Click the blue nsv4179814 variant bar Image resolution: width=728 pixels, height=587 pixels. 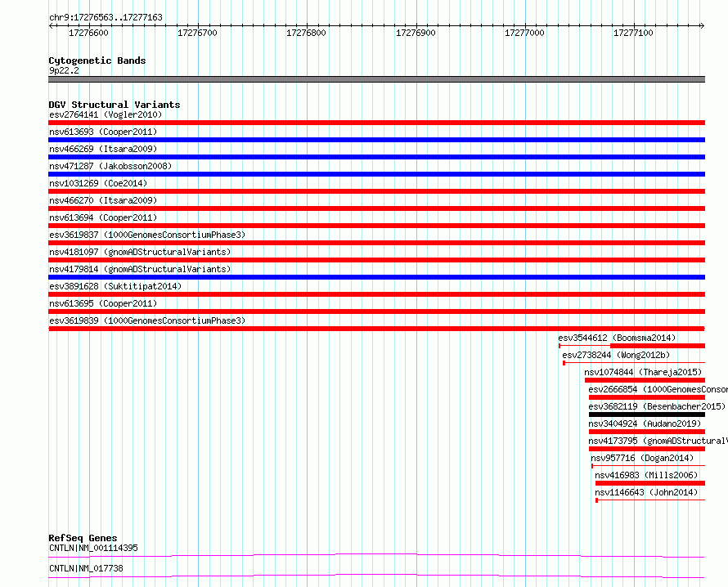376,277
